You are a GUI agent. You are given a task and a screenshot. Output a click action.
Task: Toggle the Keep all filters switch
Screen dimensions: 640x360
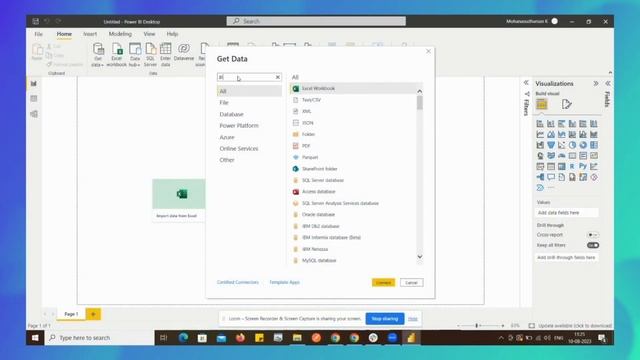click(593, 245)
